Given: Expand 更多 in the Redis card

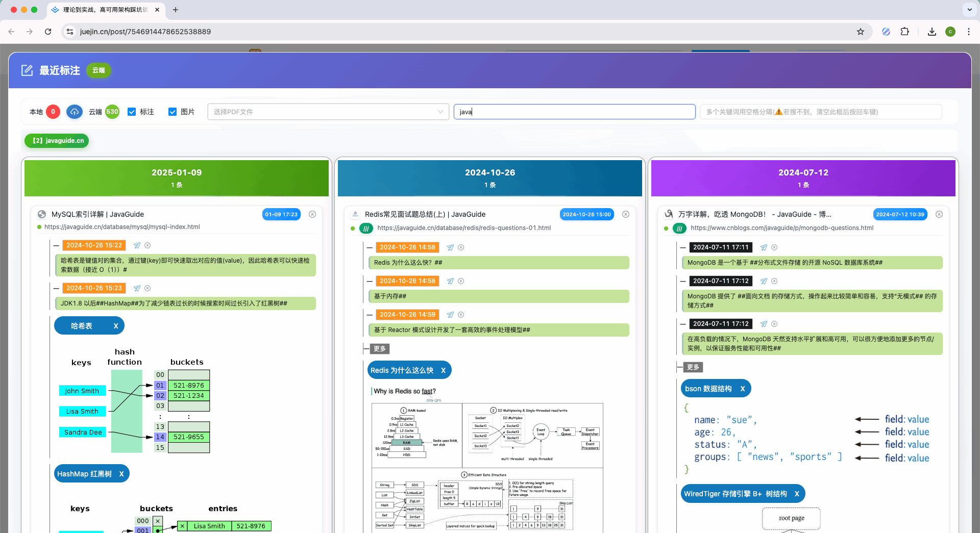Looking at the screenshot, I should click(x=380, y=349).
